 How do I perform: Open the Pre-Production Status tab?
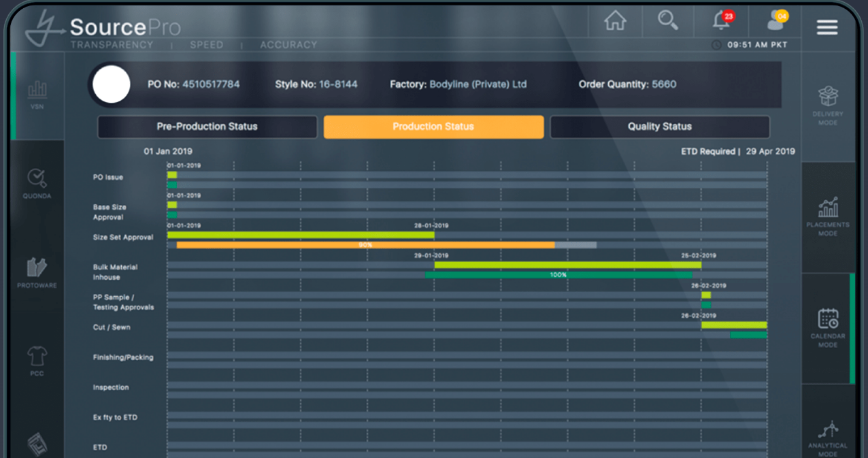tap(207, 127)
